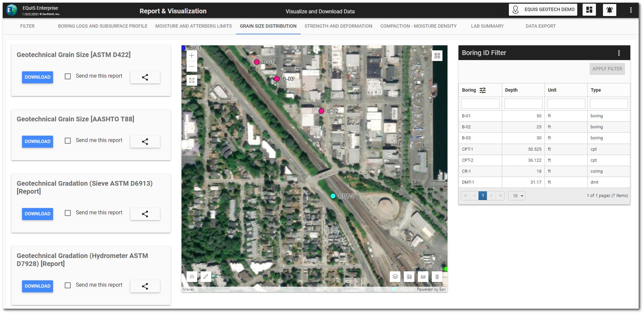644x314 pixels.
Task: Share the ASTM D422 grain size report
Action: coord(145,77)
